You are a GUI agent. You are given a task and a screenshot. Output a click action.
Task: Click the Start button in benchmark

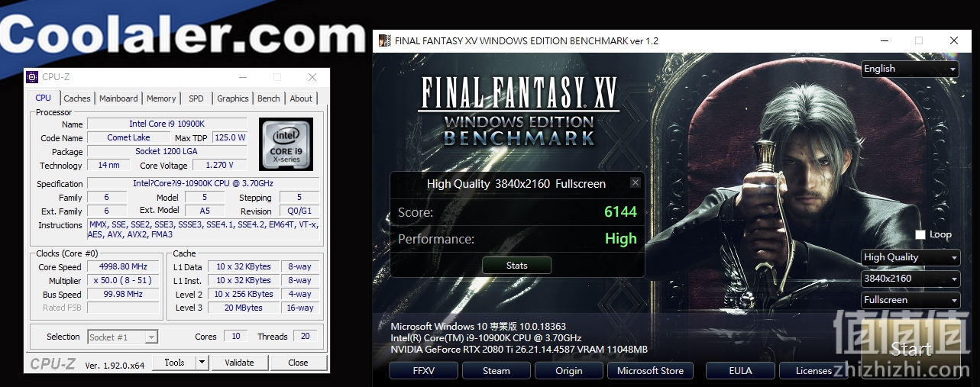click(912, 350)
